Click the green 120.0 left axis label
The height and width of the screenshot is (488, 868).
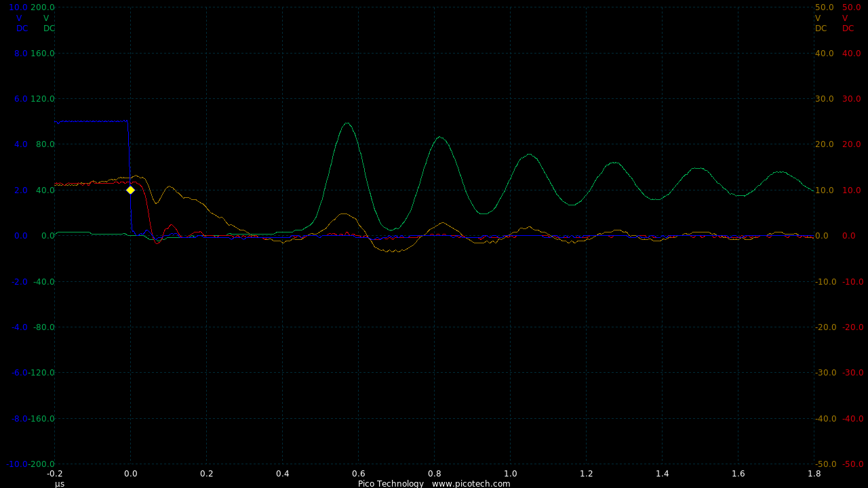(42, 99)
